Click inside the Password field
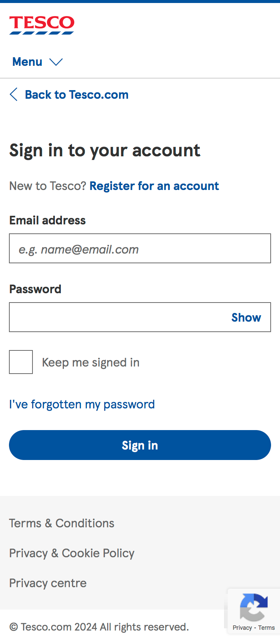Screen dimensions: 280x644 [112, 317]
